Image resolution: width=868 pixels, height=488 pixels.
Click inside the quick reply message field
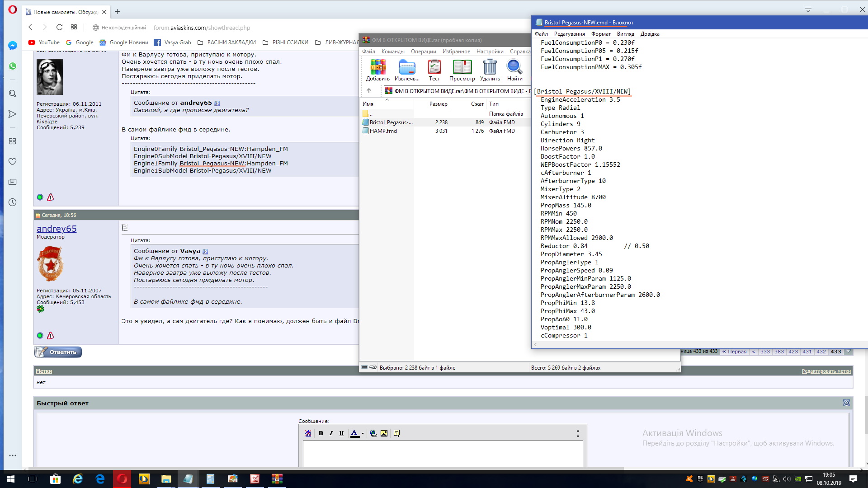click(x=443, y=453)
